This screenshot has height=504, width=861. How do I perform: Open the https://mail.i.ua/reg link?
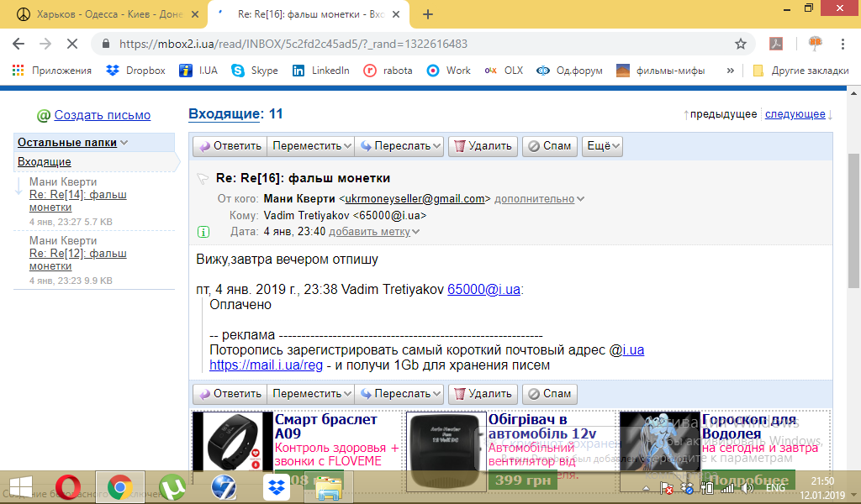pyautogui.click(x=266, y=365)
